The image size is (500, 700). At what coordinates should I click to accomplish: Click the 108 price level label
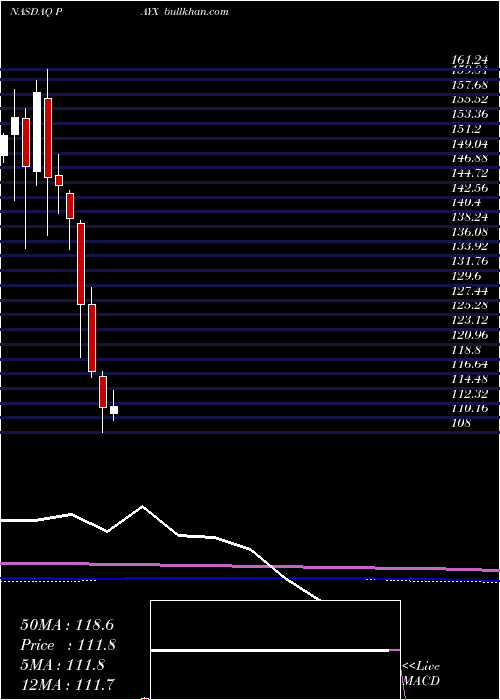pos(461,423)
